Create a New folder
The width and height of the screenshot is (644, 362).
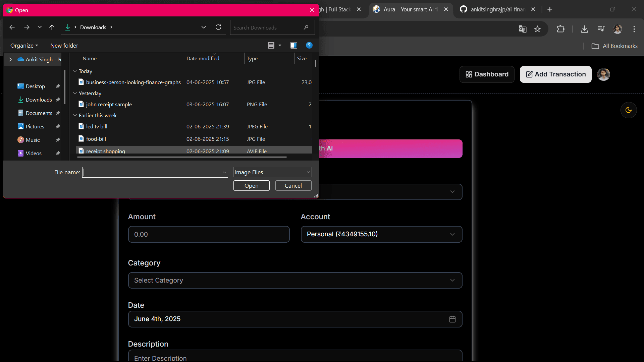point(64,46)
